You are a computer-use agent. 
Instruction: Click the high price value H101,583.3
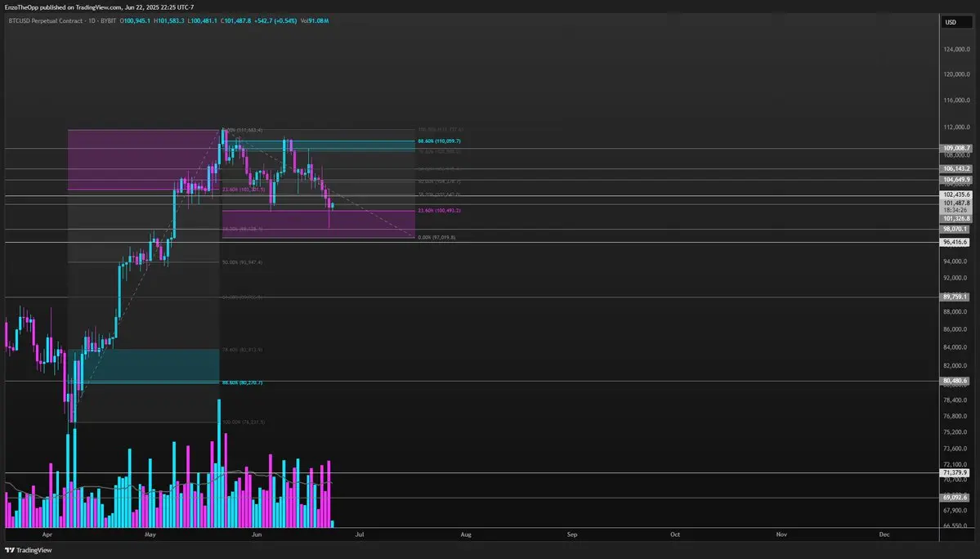[x=169, y=20]
